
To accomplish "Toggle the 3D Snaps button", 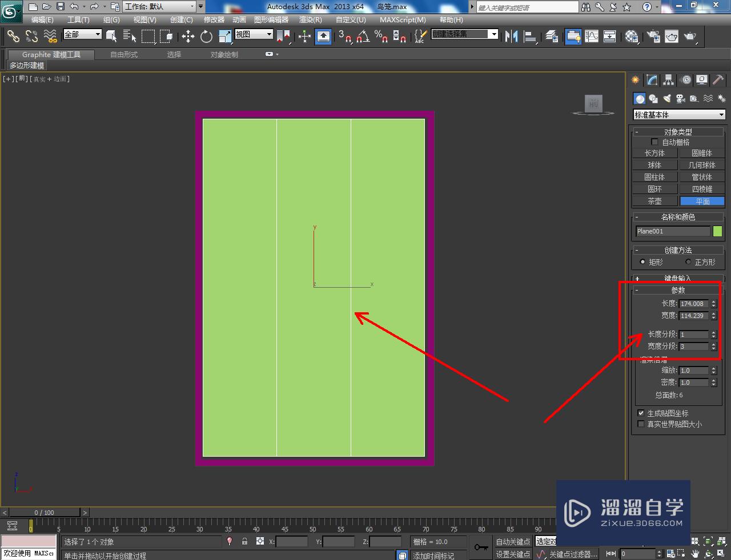I will click(x=344, y=37).
